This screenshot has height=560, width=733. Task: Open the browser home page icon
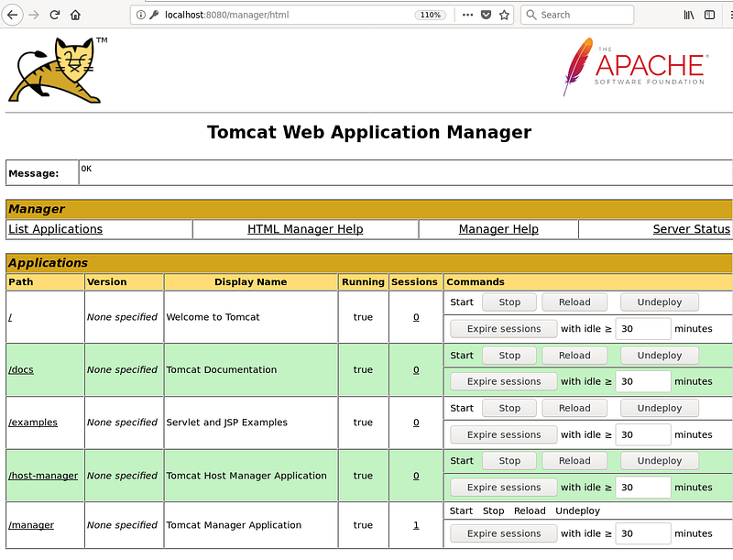pyautogui.click(x=75, y=15)
